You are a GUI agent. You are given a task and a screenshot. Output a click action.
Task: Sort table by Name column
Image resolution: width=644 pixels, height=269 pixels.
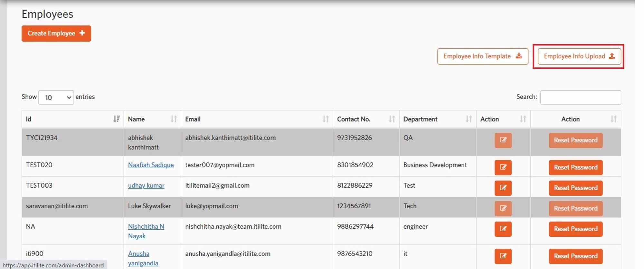174,119
